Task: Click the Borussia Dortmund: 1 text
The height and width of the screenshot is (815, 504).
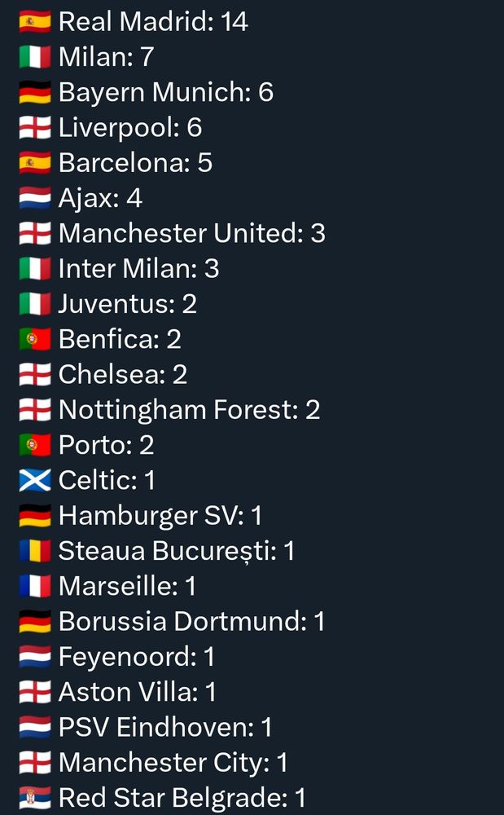Action: 191,622
